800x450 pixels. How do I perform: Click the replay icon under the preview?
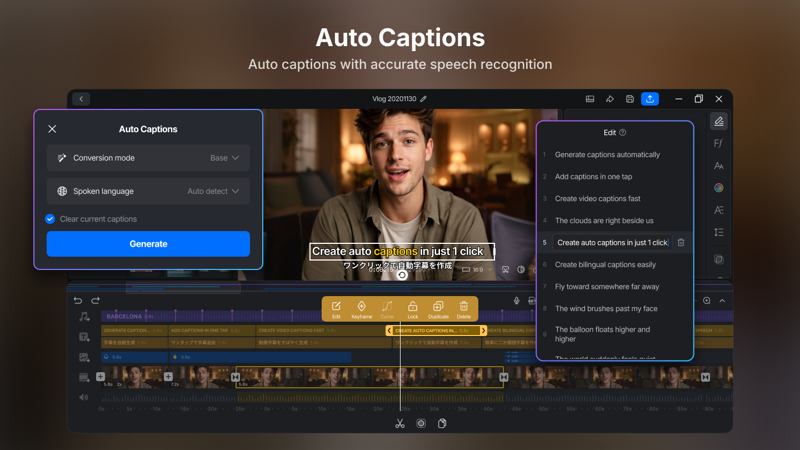coord(403,275)
